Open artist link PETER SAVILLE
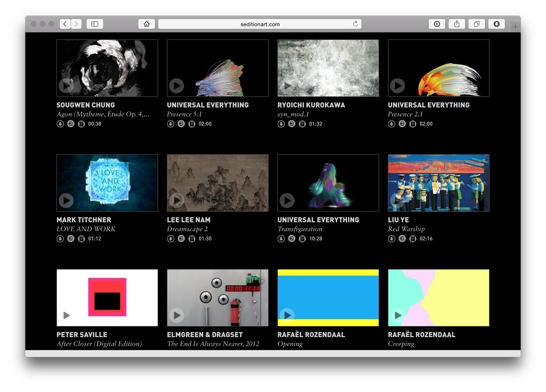The image size is (546, 392). [x=82, y=334]
